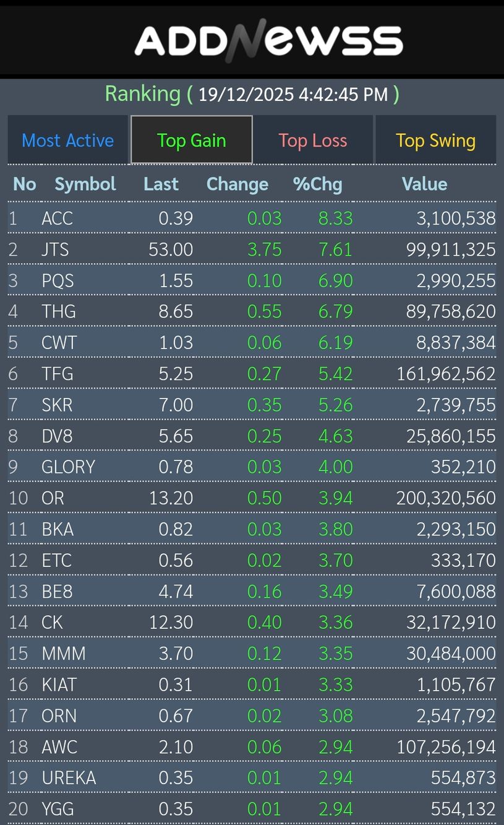The height and width of the screenshot is (825, 504).
Task: Click the AWC stock row
Action: 59,747
